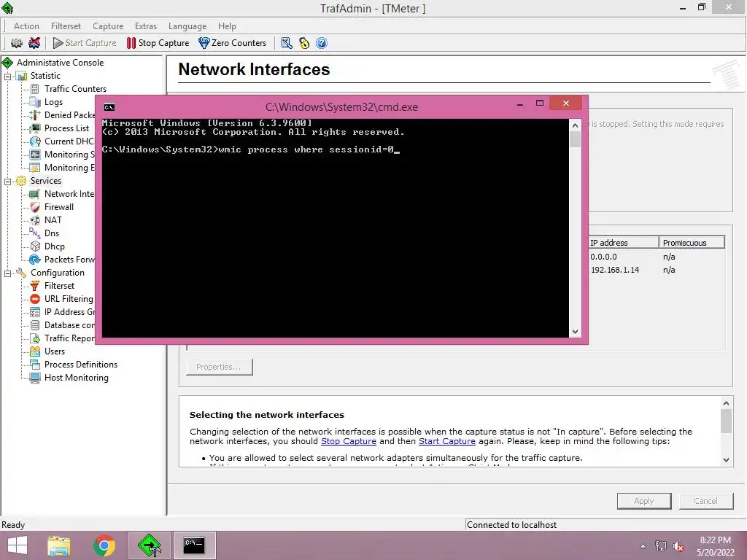747x560 pixels.
Task: Collapse the Statistic tree node
Action: [7, 76]
